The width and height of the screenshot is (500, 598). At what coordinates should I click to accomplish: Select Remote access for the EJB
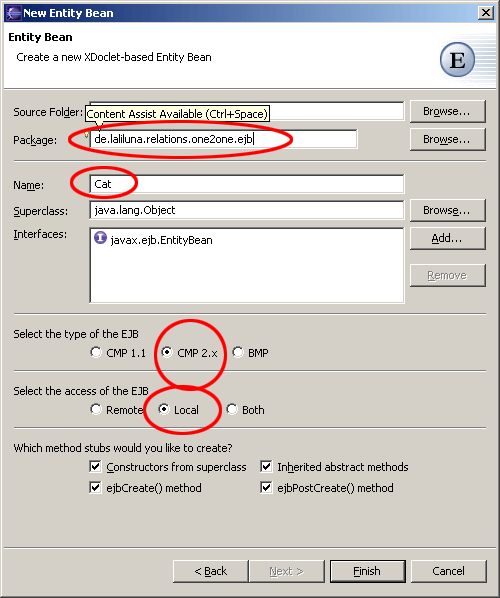click(96, 409)
